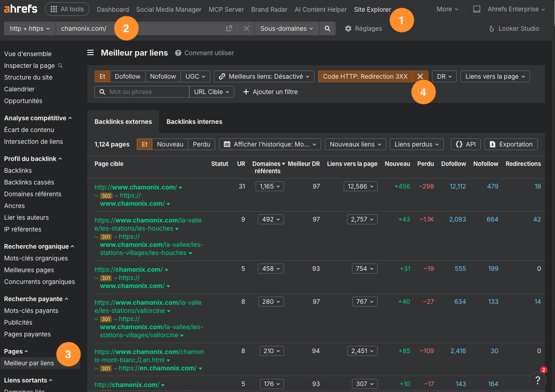This screenshot has height=392, width=555.
Task: Toggle the Nofollow link filter
Action: coord(163,76)
